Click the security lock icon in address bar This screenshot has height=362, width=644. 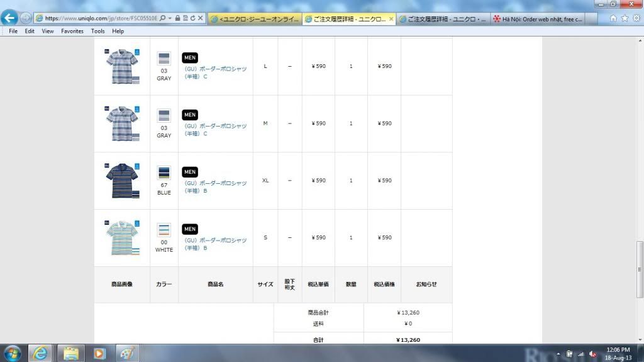click(177, 18)
